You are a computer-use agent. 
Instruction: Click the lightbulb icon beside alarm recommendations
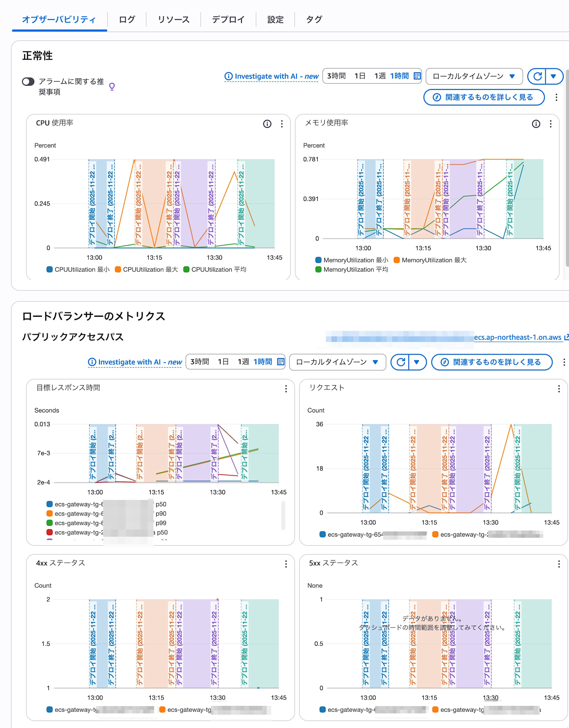pos(112,87)
